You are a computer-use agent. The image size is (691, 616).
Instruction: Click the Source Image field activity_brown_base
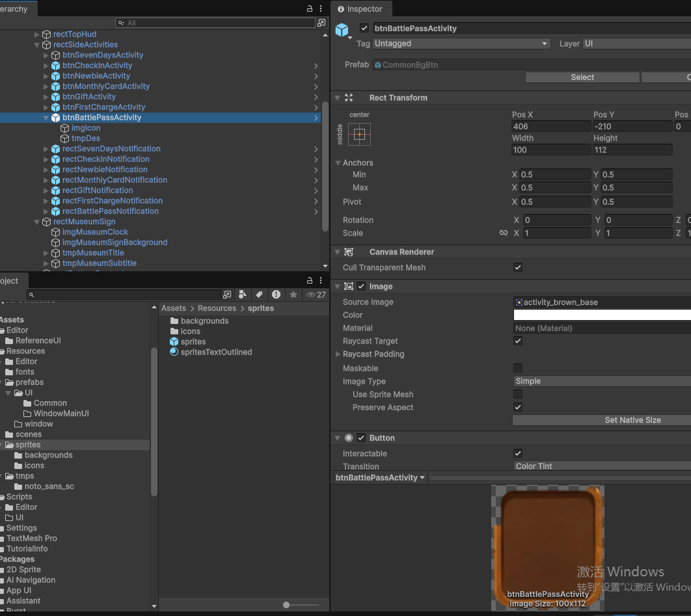pos(602,302)
